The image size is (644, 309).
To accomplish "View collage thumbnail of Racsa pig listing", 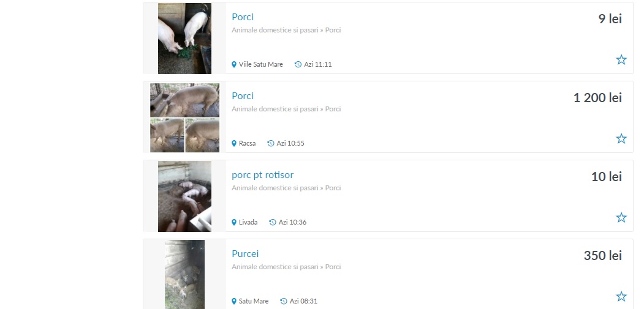I will (x=184, y=117).
